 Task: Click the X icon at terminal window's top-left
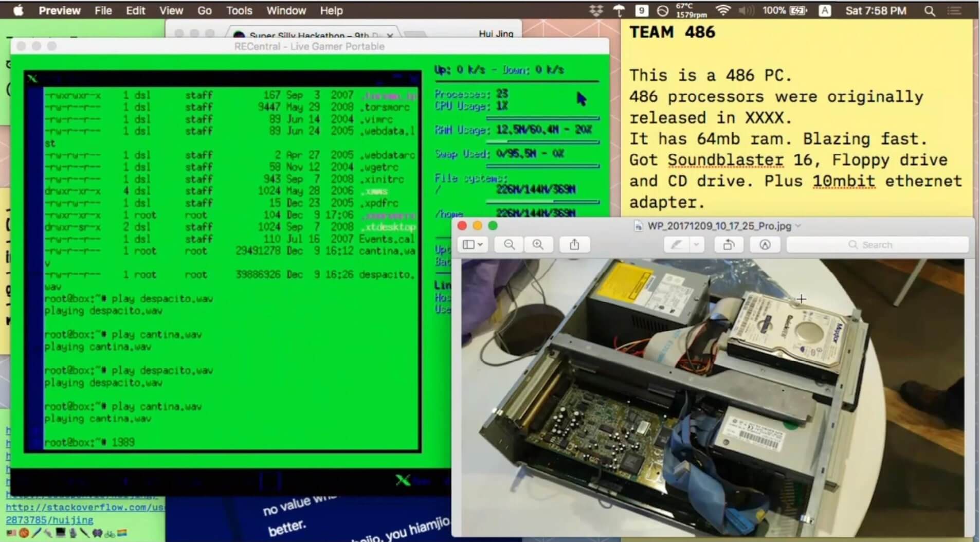pyautogui.click(x=32, y=78)
